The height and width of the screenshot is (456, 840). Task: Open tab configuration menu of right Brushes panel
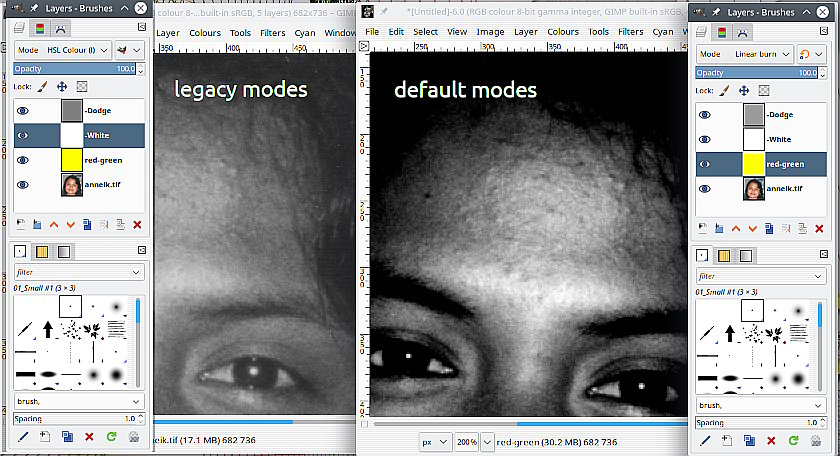(x=824, y=254)
